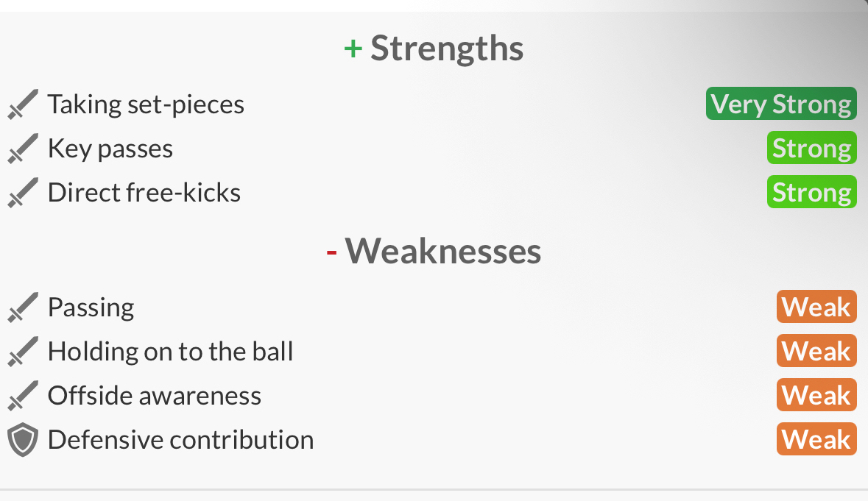Click the green plus icon before Strengths
Viewport: 868px width, 501px height.
(353, 49)
